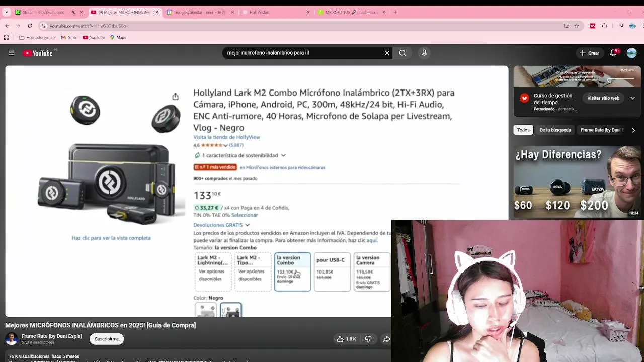Click the youtube.com address bar URL

click(88, 26)
